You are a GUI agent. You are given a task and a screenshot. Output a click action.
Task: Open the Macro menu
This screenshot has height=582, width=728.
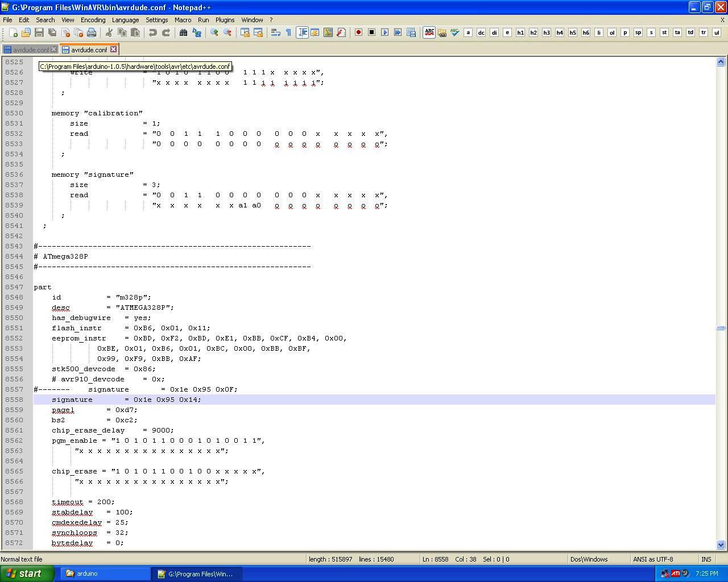[183, 19]
